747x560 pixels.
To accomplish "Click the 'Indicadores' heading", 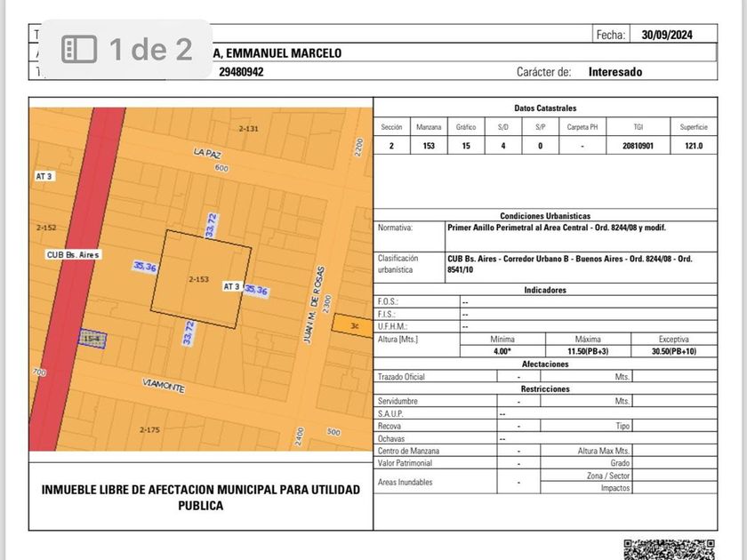I will point(545,290).
